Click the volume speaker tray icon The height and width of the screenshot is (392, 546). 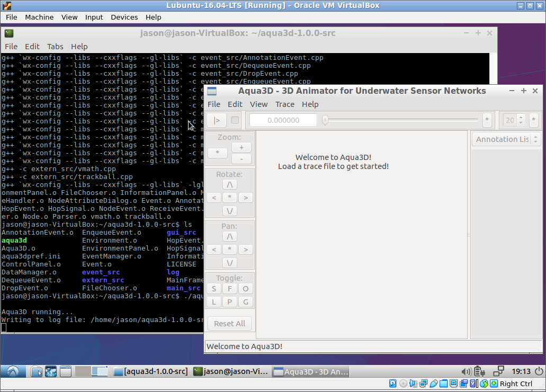tap(466, 372)
